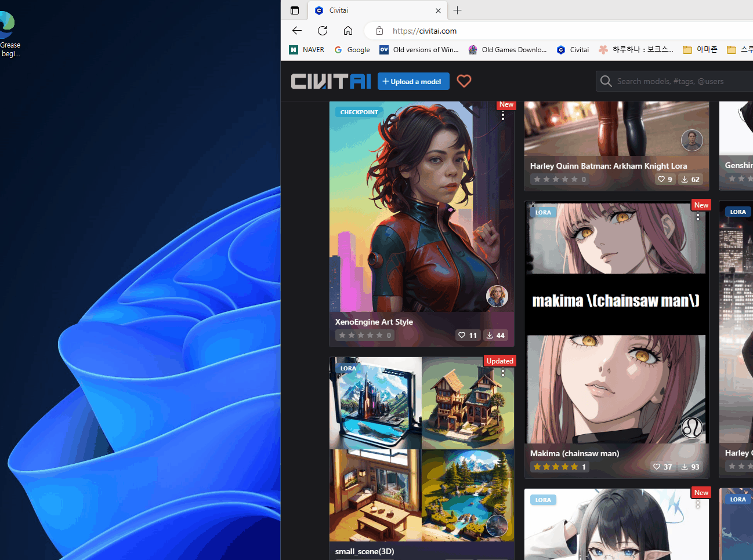Click the Makima (chainsaw man) title

[574, 453]
